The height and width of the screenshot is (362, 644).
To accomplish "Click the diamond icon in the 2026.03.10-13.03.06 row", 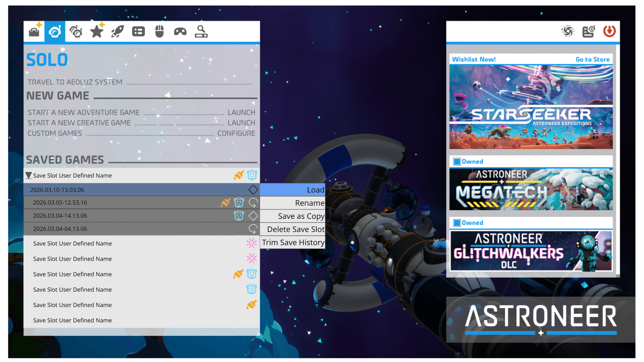I will click(253, 189).
